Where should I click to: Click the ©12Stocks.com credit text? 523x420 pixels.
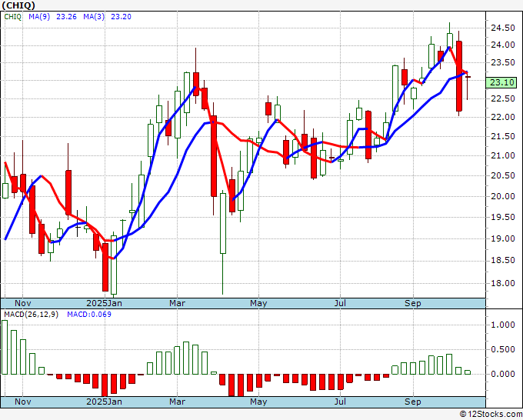[491, 414]
